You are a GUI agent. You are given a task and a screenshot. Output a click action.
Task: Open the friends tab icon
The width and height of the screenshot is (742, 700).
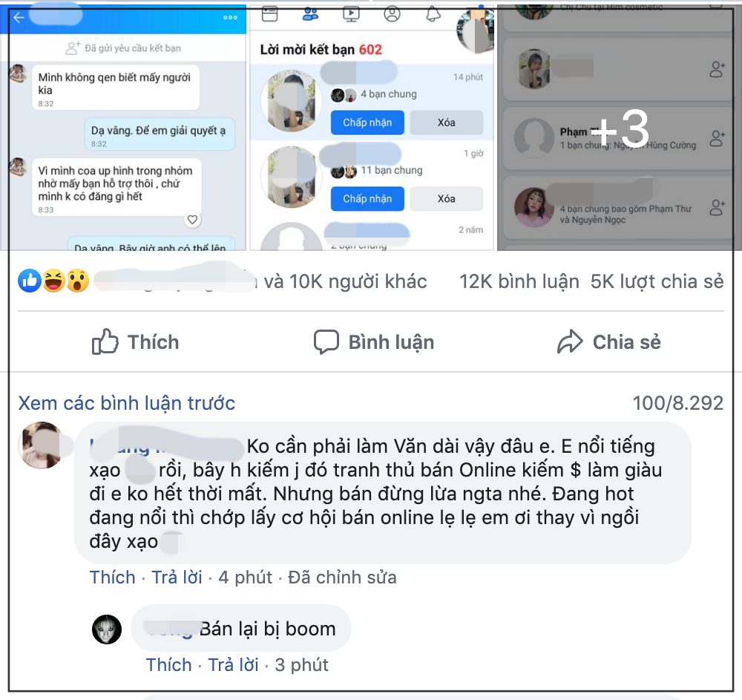click(310, 13)
